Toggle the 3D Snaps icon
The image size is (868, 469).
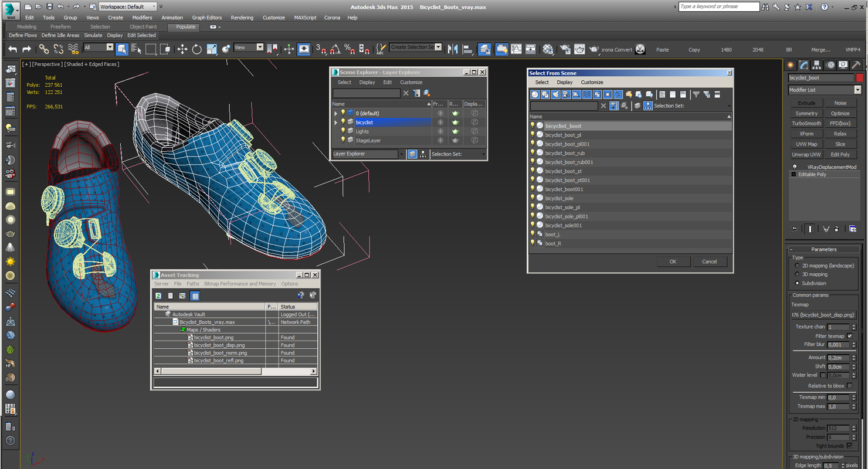321,49
